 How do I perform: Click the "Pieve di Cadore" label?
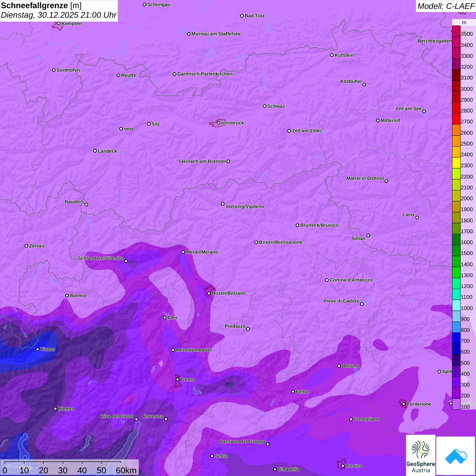click(341, 301)
